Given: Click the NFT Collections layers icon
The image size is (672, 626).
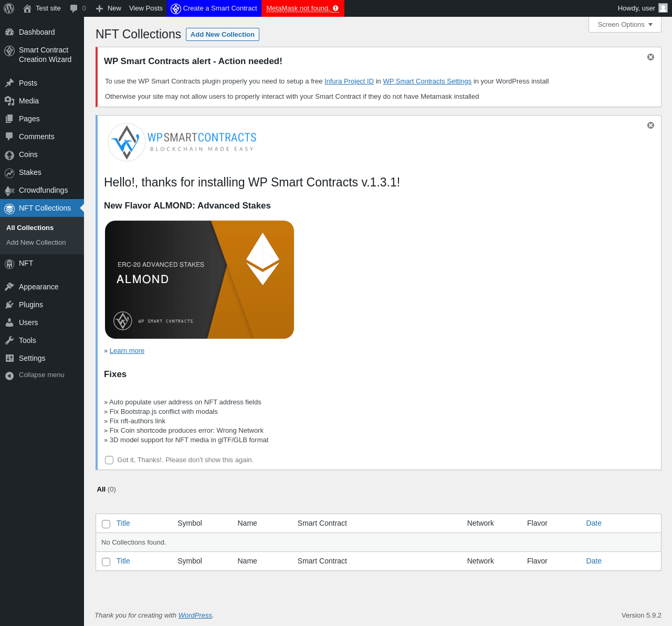Looking at the screenshot, I should pyautogui.click(x=9, y=208).
